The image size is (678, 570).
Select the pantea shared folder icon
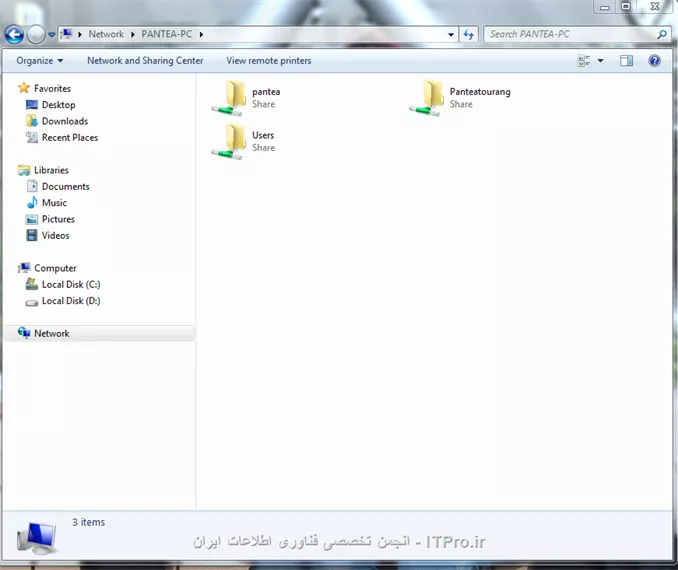[x=229, y=98]
